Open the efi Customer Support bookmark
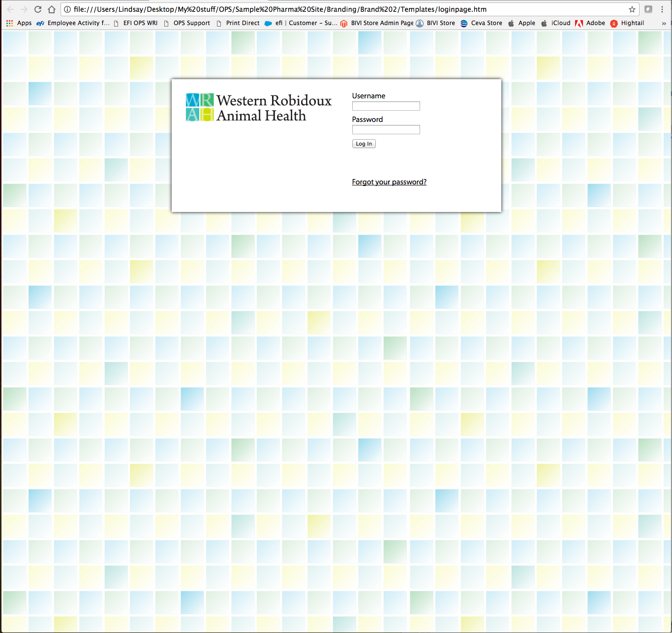This screenshot has height=633, width=672. tap(301, 23)
